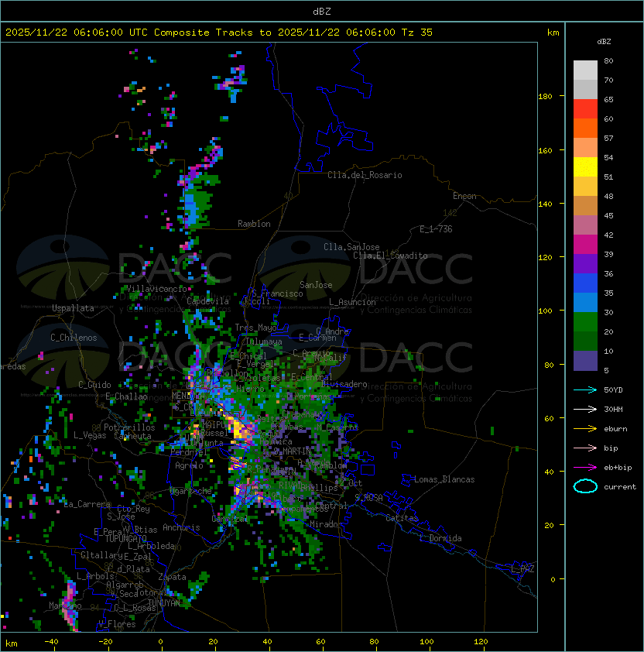Click the 'Cacheuta' map label

(132, 436)
